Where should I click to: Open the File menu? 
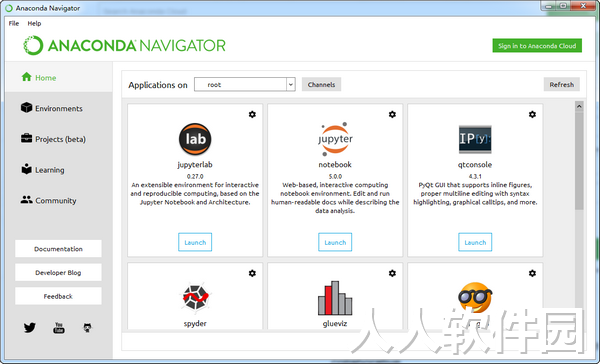click(x=14, y=23)
